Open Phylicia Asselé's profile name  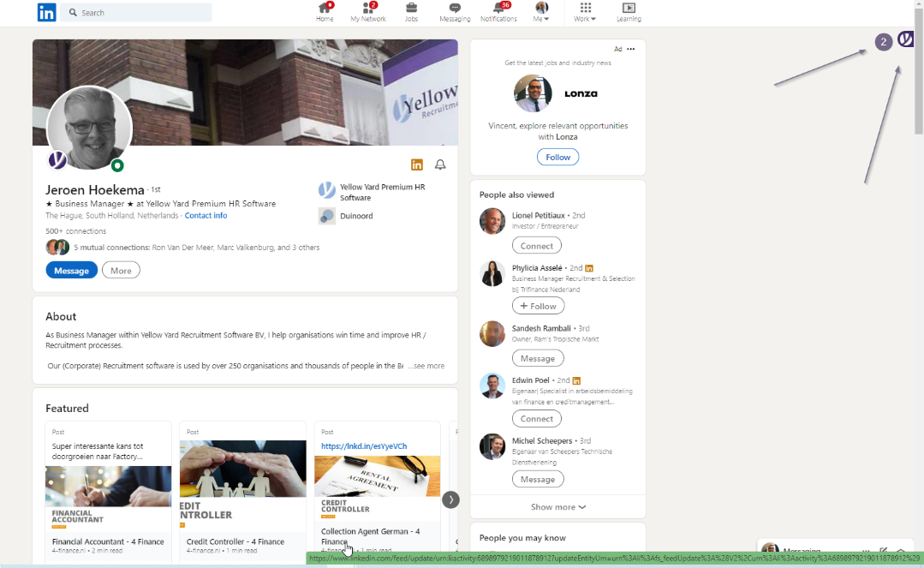pyautogui.click(x=537, y=268)
